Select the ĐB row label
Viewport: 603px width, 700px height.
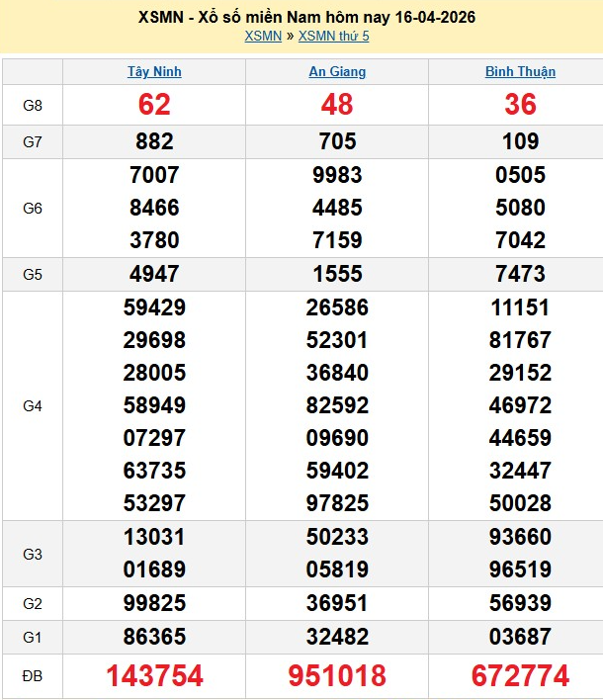pos(33,675)
